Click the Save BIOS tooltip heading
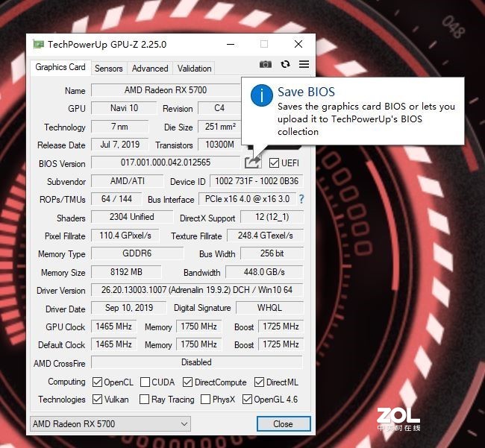The image size is (485, 448). click(x=306, y=92)
